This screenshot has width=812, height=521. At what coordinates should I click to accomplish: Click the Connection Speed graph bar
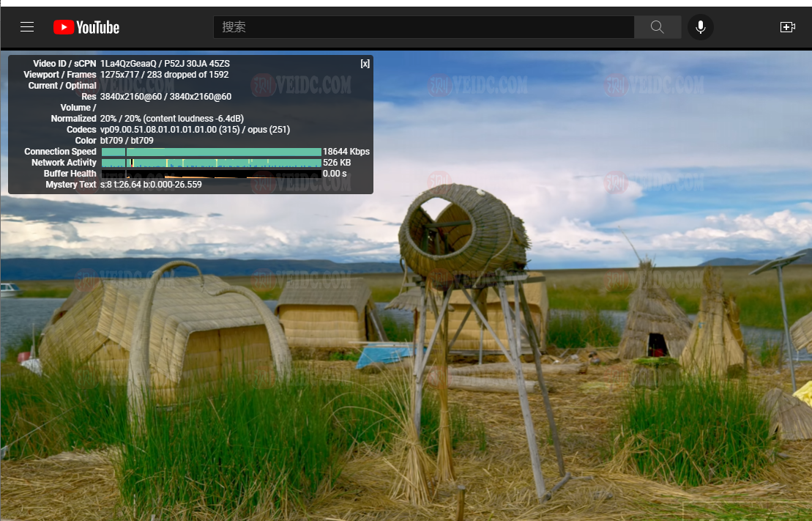[x=211, y=152]
